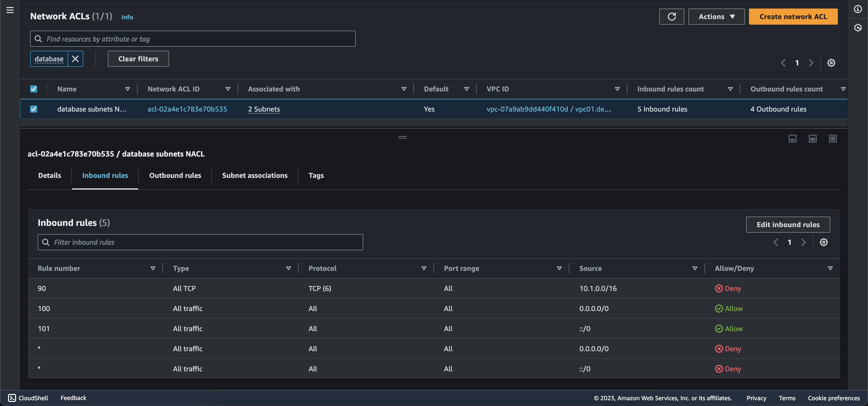This screenshot has width=868, height=406.
Task: Maximize the details split panel
Action: 833,139
